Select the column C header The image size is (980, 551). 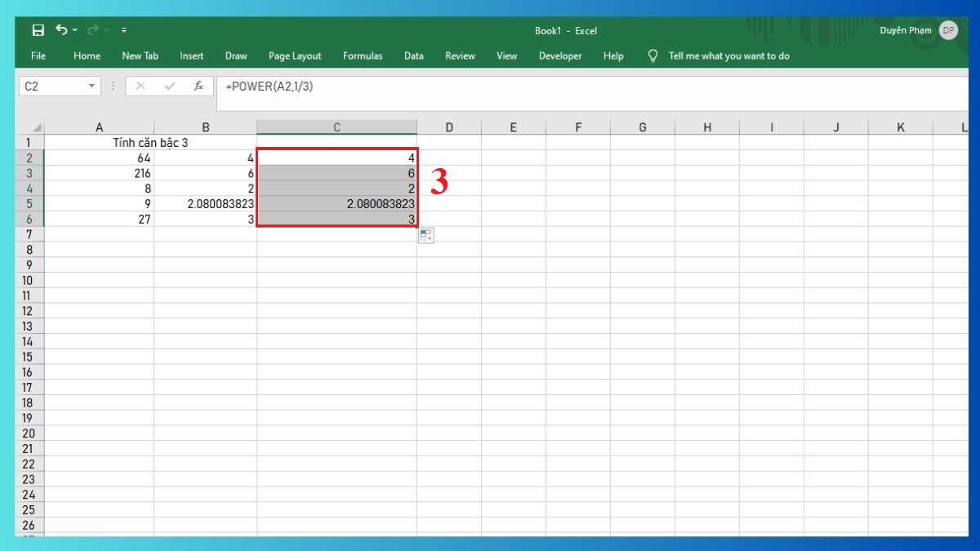336,127
